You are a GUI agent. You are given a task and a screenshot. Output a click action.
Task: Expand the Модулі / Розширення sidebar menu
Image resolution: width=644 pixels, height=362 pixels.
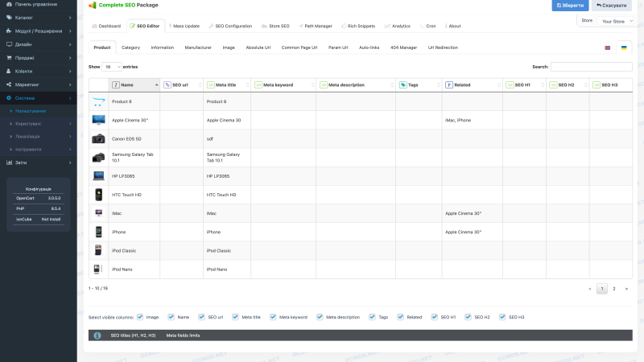point(38,31)
